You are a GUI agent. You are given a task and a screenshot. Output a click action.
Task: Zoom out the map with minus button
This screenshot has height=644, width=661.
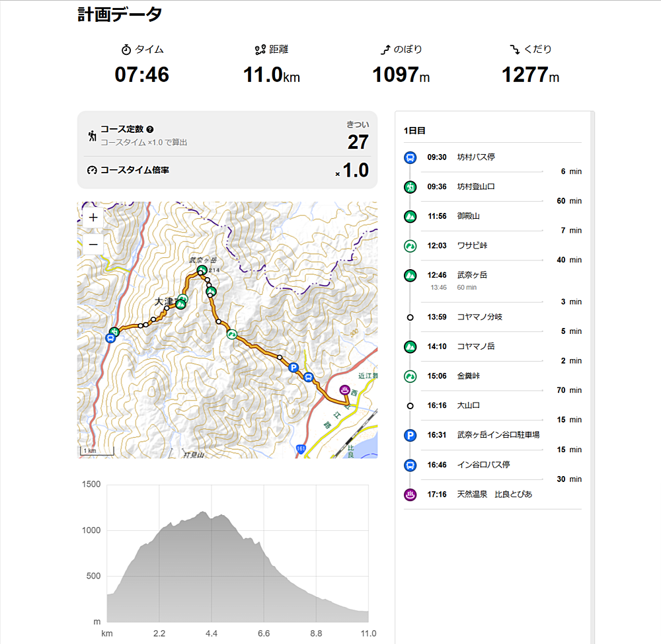[x=93, y=245]
